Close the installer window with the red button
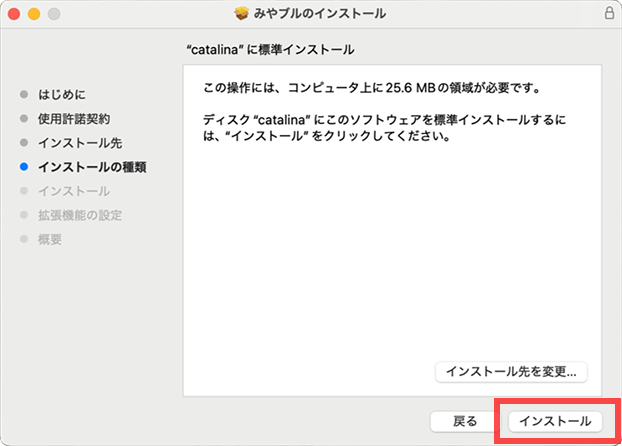Image resolution: width=622 pixels, height=446 pixels. [14, 14]
